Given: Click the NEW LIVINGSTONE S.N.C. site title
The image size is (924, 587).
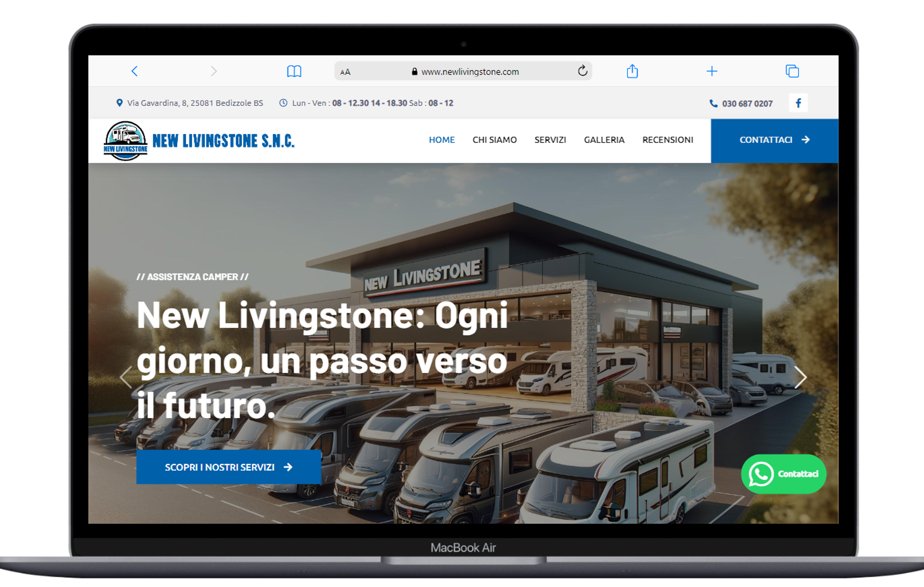Looking at the screenshot, I should click(223, 141).
